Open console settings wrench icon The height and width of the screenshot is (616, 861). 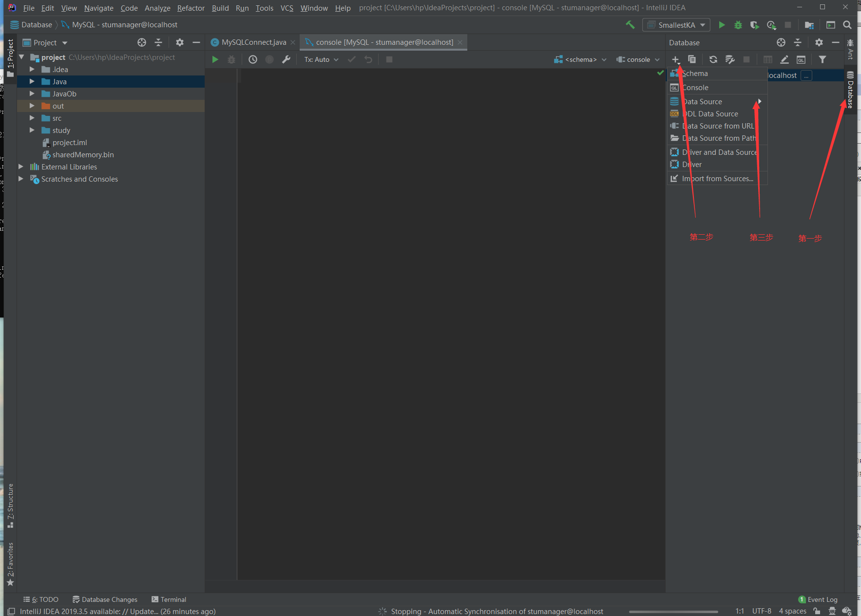[286, 59]
